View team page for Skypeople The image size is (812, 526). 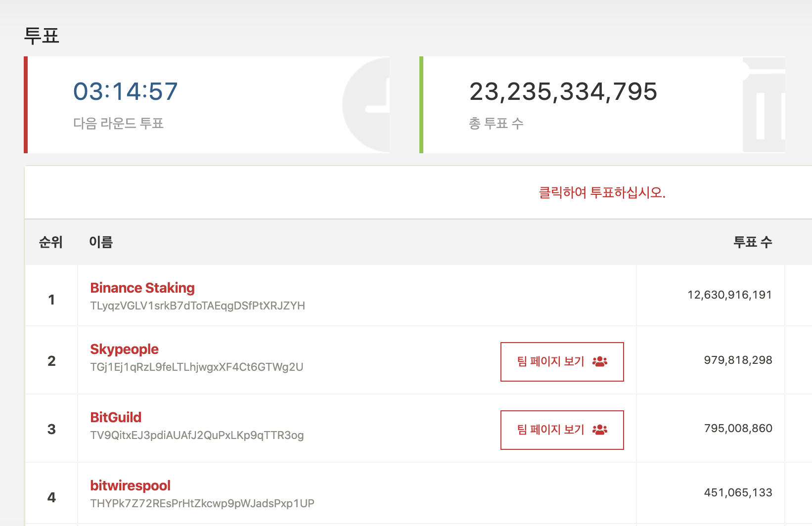pos(562,362)
